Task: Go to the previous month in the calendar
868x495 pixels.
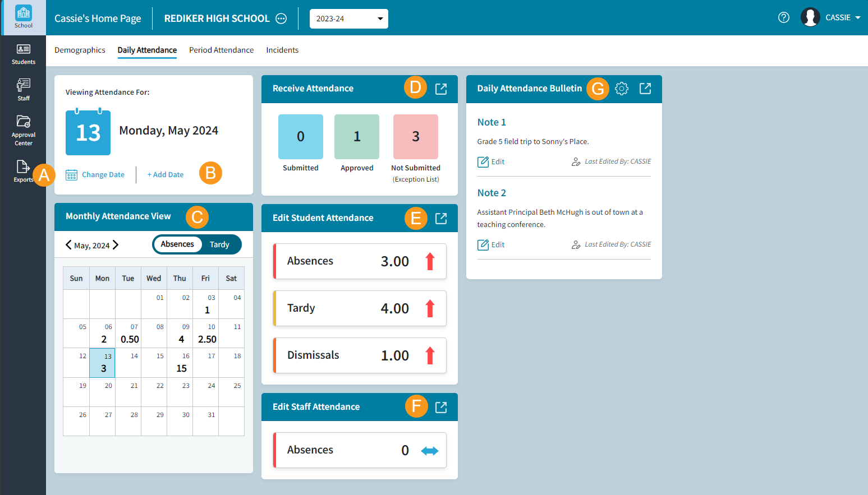Action: point(68,244)
